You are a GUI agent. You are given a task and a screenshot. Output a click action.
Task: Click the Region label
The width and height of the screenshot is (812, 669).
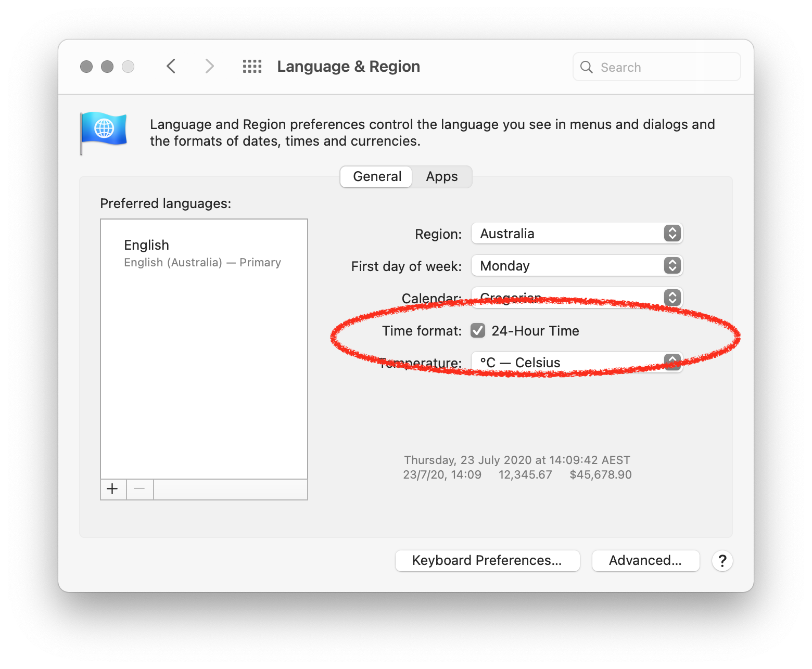(438, 234)
